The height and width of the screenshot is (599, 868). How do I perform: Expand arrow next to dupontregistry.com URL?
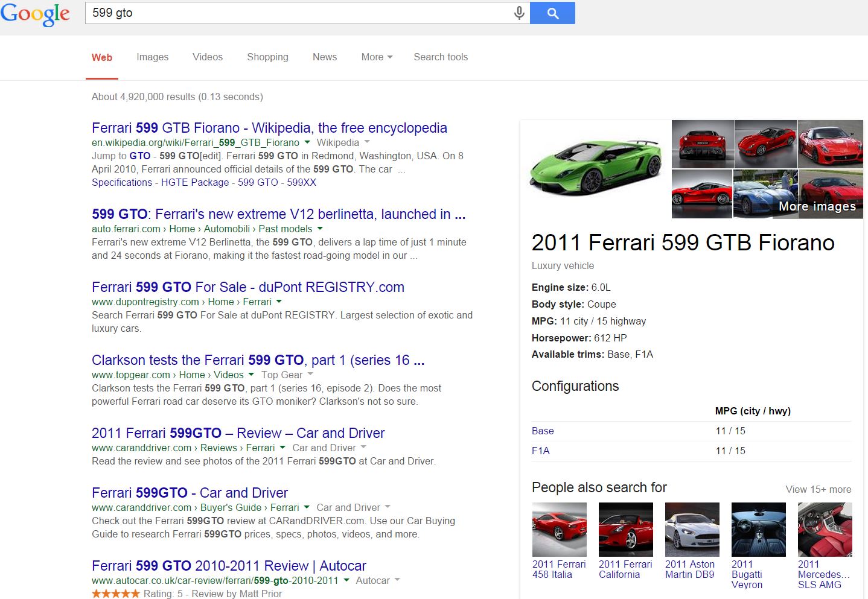click(279, 302)
